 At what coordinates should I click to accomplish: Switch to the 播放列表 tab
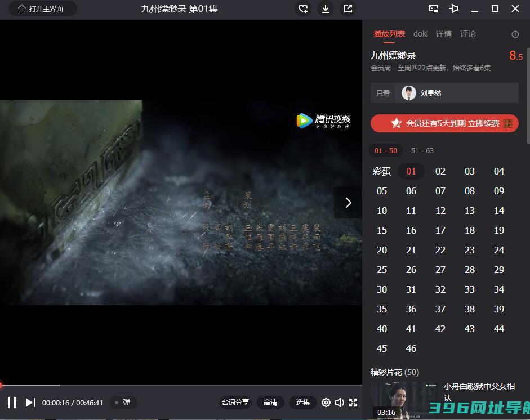click(389, 34)
